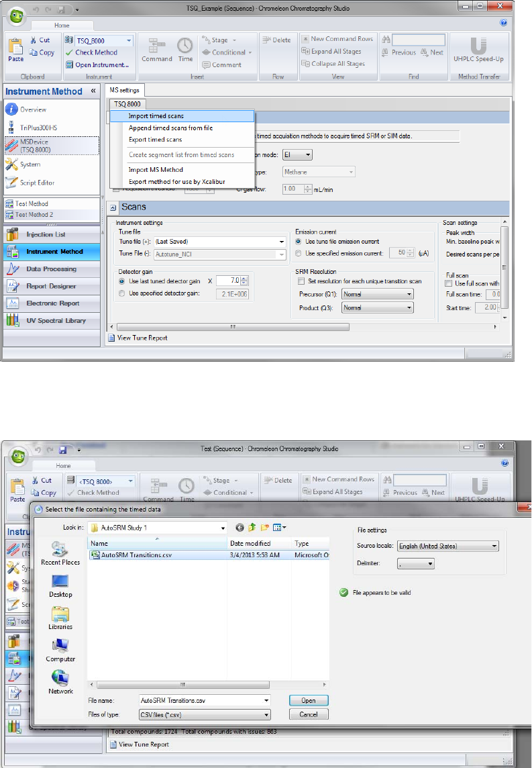
Task: Choose Export method for use by Xcalibur
Action: pos(182,181)
